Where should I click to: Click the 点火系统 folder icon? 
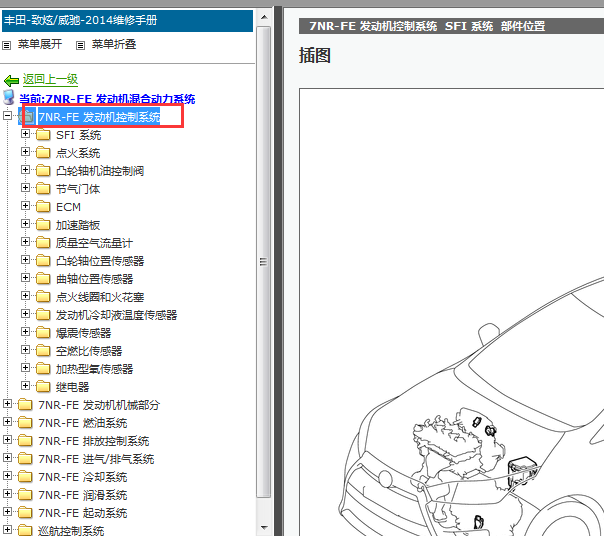(x=43, y=153)
